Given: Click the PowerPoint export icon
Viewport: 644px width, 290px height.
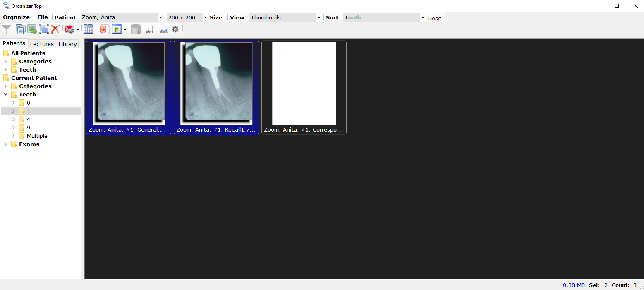Looking at the screenshot, I should pyautogui.click(x=104, y=29).
